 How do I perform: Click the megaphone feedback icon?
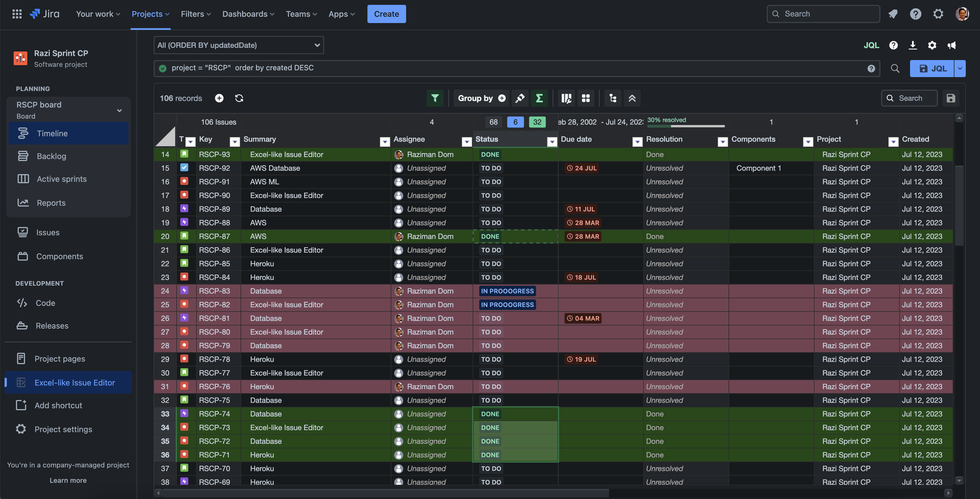pyautogui.click(x=952, y=45)
